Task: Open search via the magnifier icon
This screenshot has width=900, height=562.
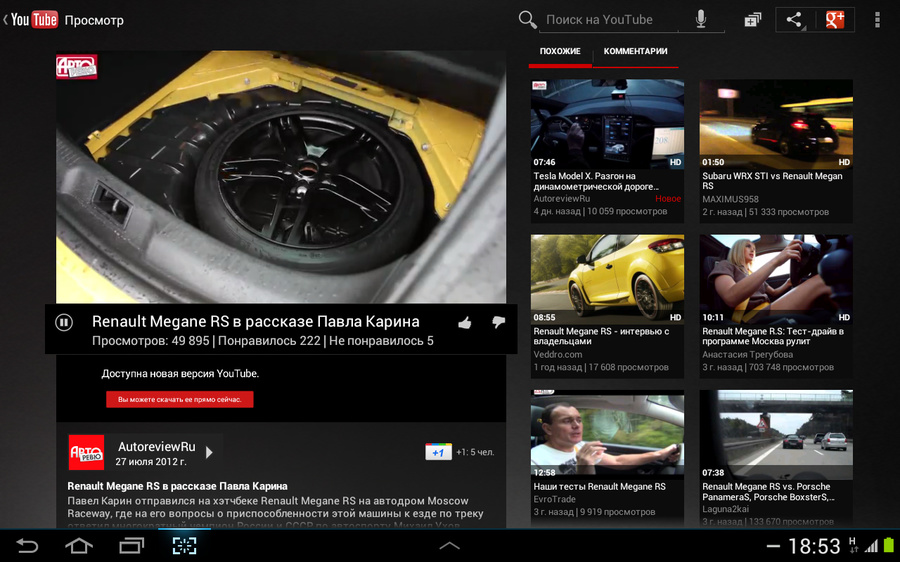Action: tap(527, 20)
